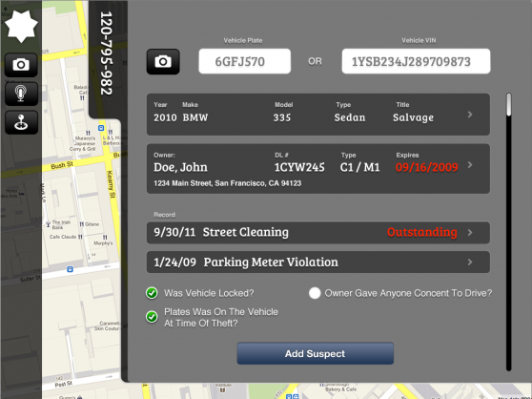The height and width of the screenshot is (399, 532).
Task: Click the transit stop icon on Sutter St
Action: click(70, 269)
